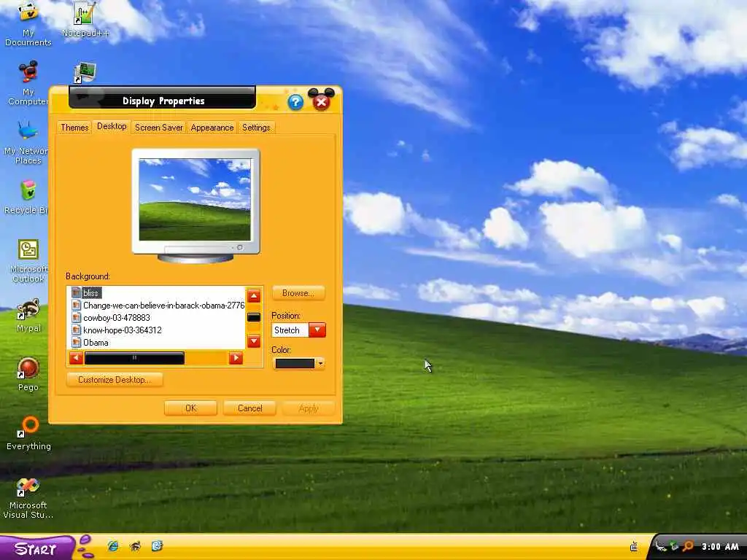
Task: Click background list scroll up arrow
Action: (254, 296)
